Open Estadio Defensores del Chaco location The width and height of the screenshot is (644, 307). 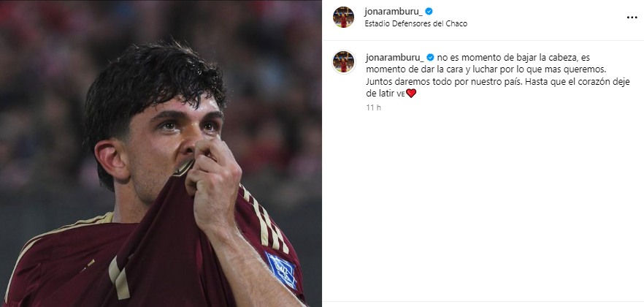pyautogui.click(x=415, y=24)
